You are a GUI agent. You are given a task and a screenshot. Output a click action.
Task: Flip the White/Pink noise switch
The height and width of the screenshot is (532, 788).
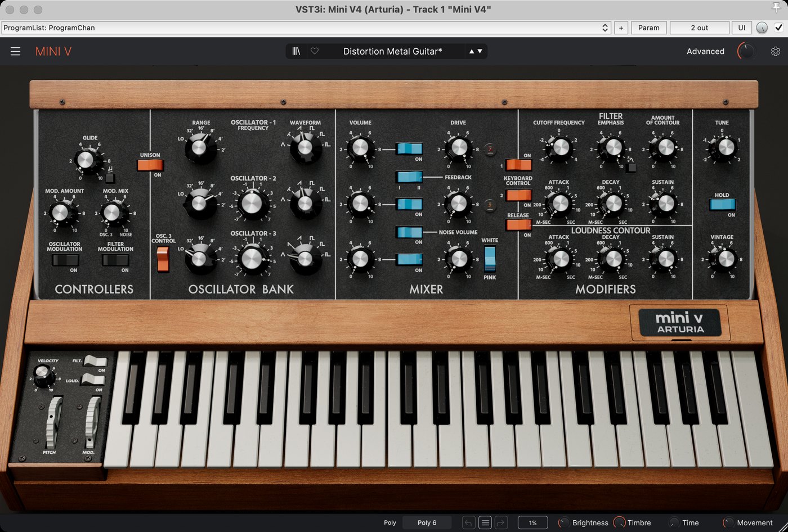point(490,259)
